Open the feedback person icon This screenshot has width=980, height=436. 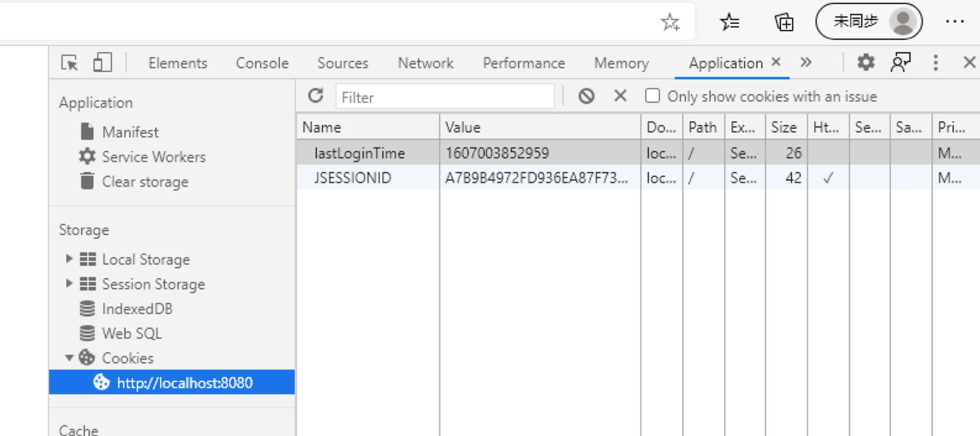tap(900, 62)
